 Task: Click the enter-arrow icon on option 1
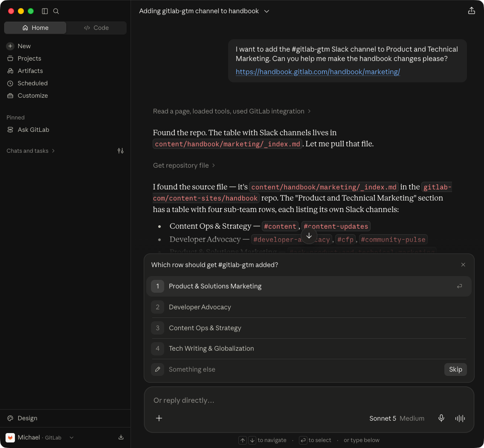pos(459,286)
